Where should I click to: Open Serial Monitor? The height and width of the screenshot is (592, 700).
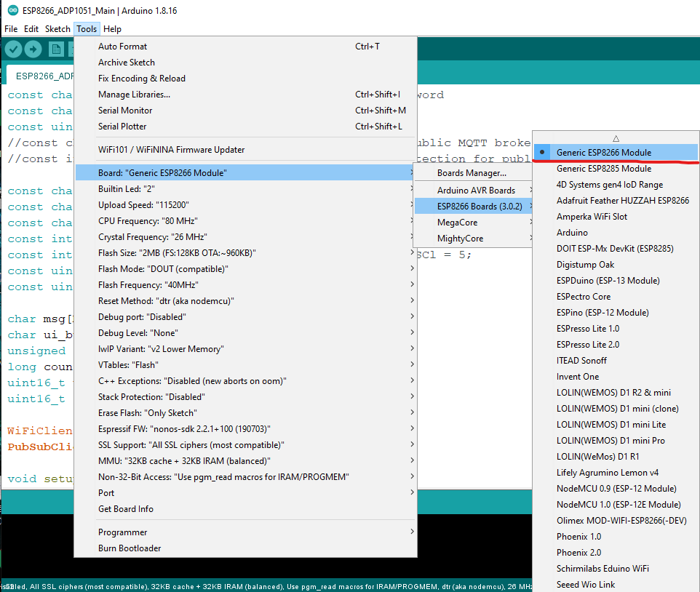tap(247, 111)
